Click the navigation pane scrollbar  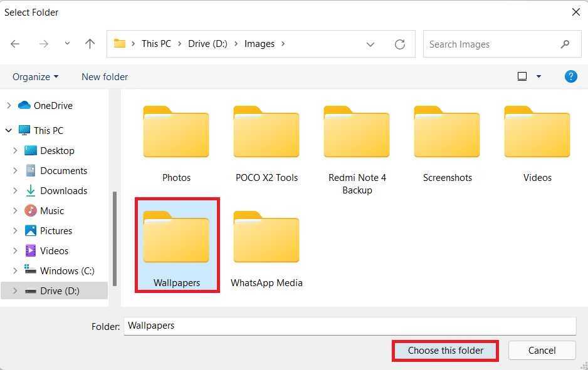(114, 238)
